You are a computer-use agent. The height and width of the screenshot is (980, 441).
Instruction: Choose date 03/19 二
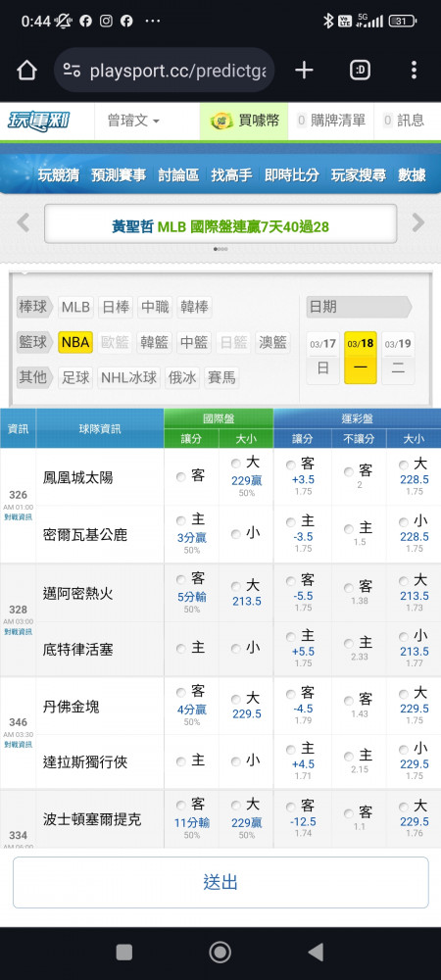click(398, 358)
